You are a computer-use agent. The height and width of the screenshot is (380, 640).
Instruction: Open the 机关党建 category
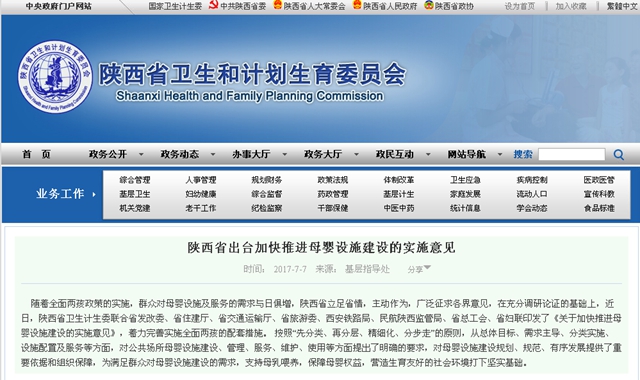[135, 208]
